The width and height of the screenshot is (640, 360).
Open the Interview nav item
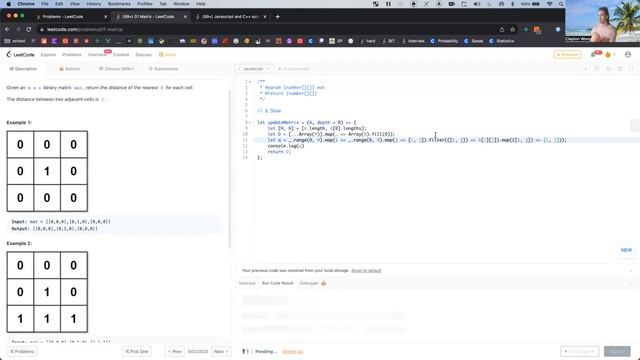(x=97, y=55)
